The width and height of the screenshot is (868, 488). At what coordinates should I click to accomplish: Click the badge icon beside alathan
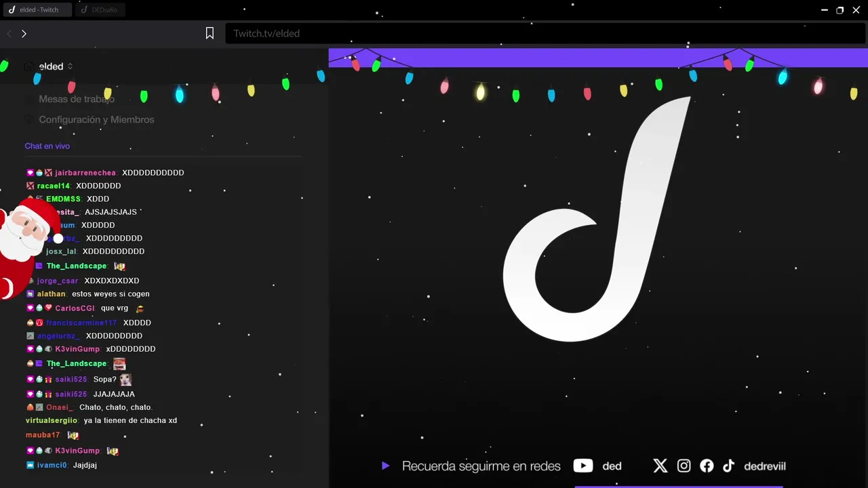[x=30, y=294]
